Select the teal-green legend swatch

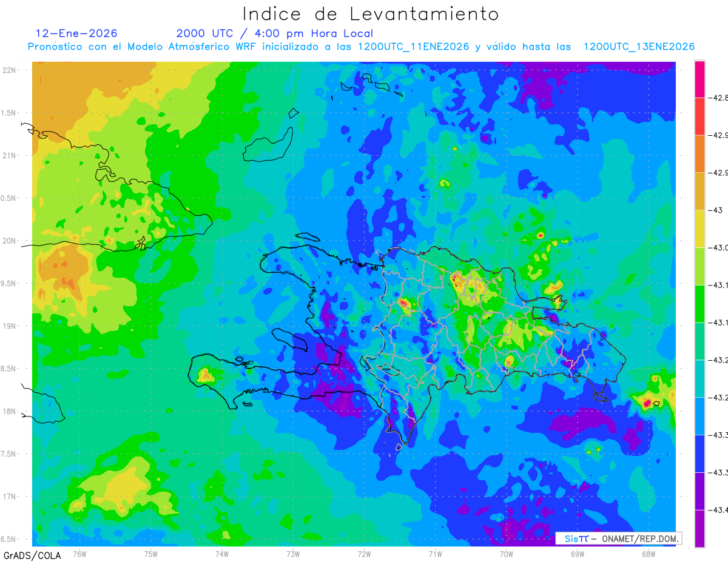pos(699,341)
